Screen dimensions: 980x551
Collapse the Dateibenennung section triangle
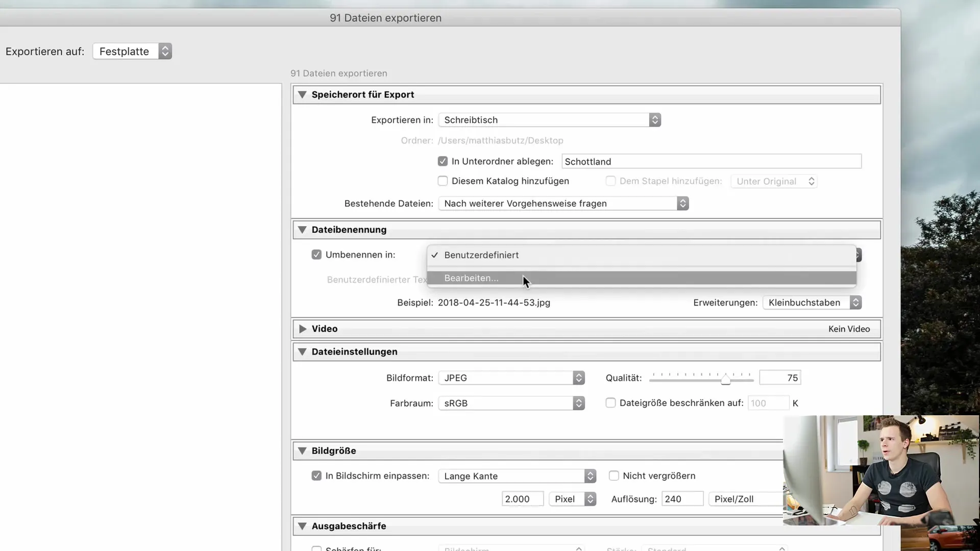(x=302, y=230)
